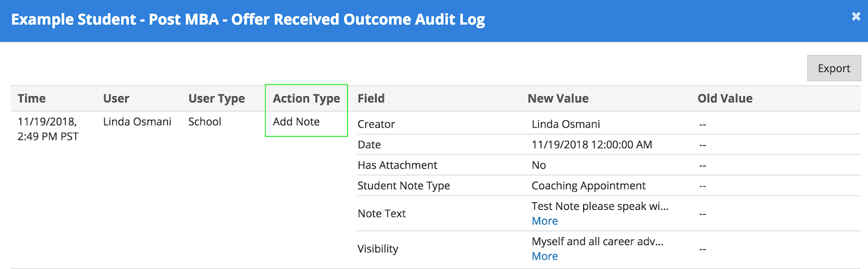This screenshot has height=269, width=868.
Task: Select the User Type column header
Action: click(x=216, y=98)
